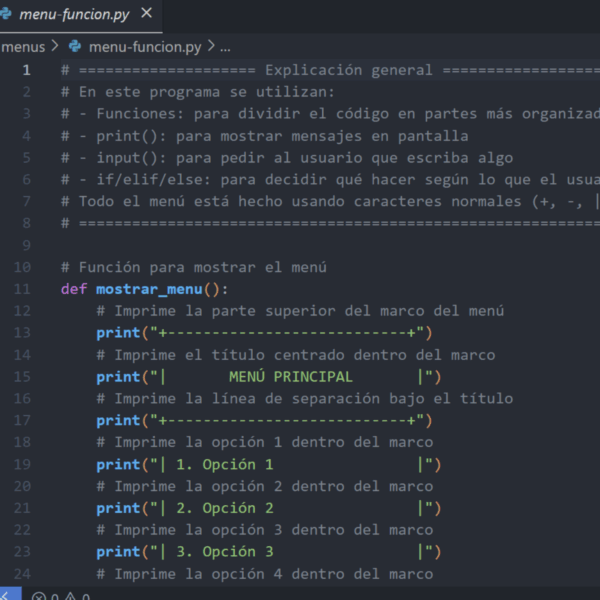Click the 'Explicación general' comment header
This screenshot has width=600, height=600.
(349, 70)
